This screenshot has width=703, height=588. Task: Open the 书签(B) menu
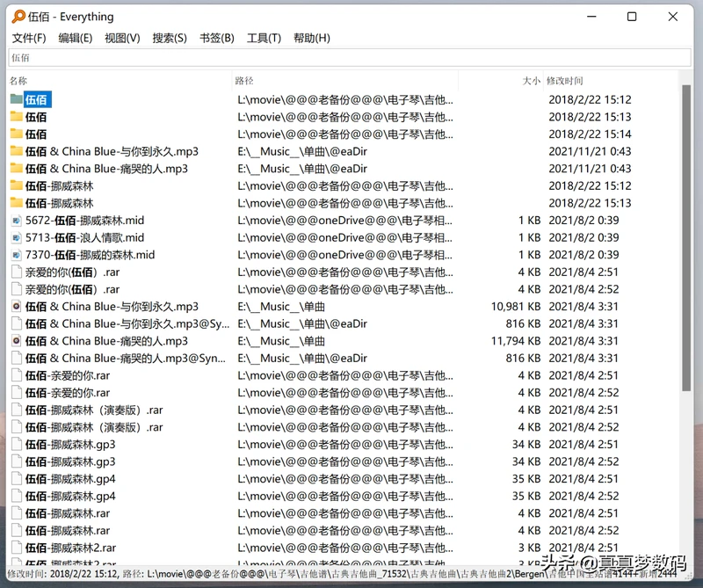pyautogui.click(x=217, y=38)
